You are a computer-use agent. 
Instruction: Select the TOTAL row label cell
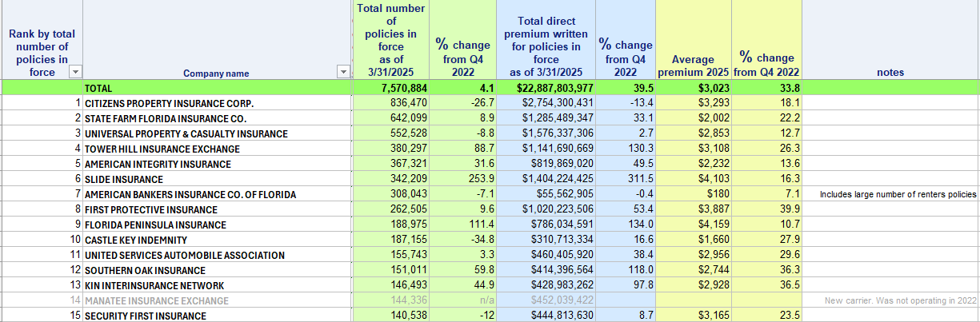coord(98,89)
